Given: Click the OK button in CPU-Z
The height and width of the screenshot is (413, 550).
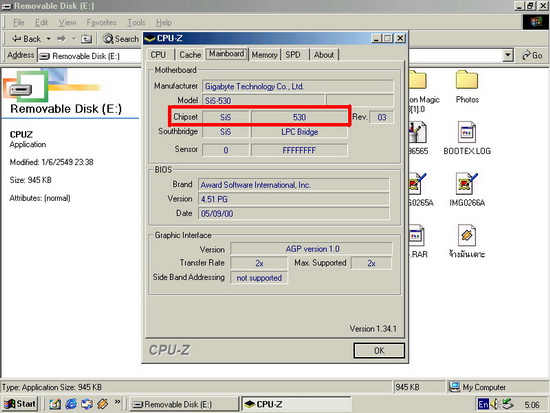Looking at the screenshot, I should tap(379, 351).
